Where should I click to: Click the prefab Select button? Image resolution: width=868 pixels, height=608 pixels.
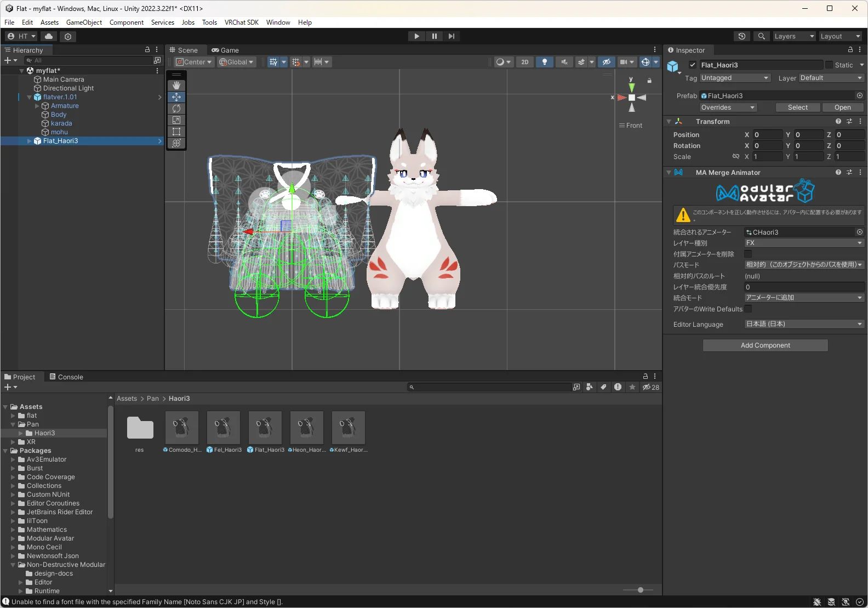tap(798, 107)
